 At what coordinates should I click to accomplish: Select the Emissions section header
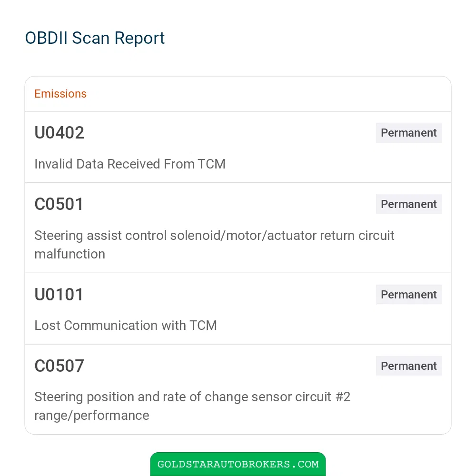point(60,94)
